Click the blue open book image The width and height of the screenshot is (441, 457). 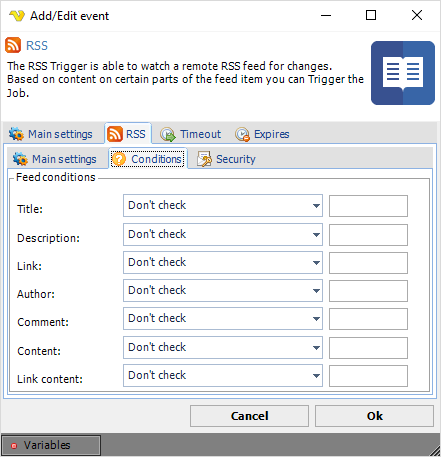point(403,73)
